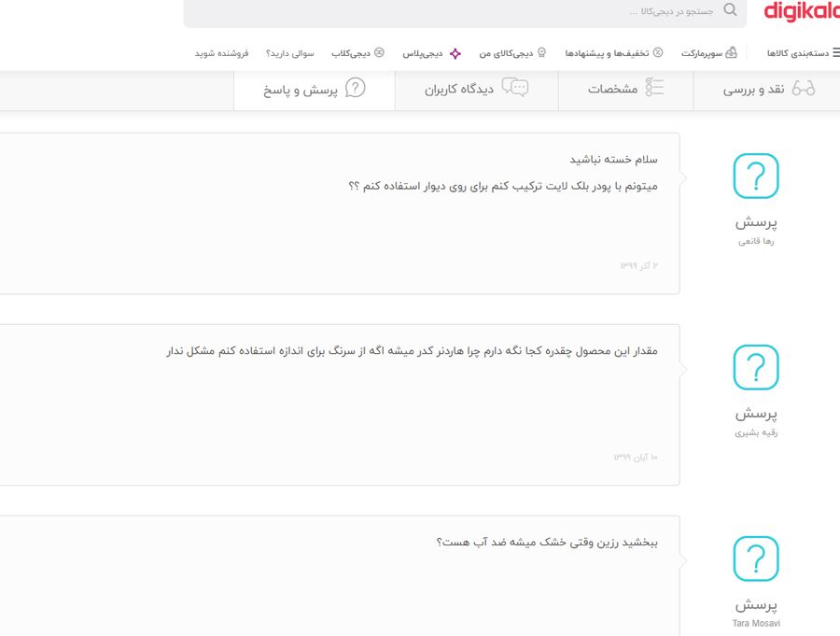
Task: Click the username رها قانعی
Action: tap(756, 241)
